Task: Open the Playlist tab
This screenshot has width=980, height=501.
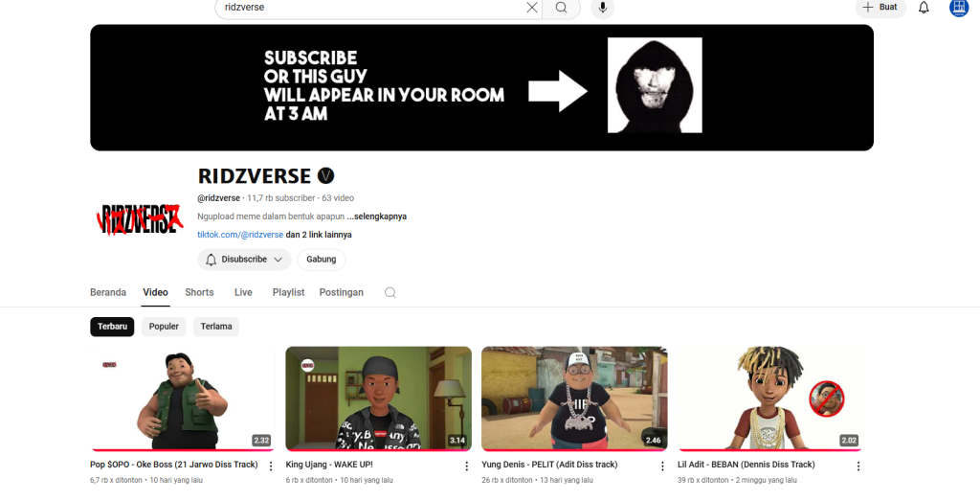Action: click(x=288, y=292)
